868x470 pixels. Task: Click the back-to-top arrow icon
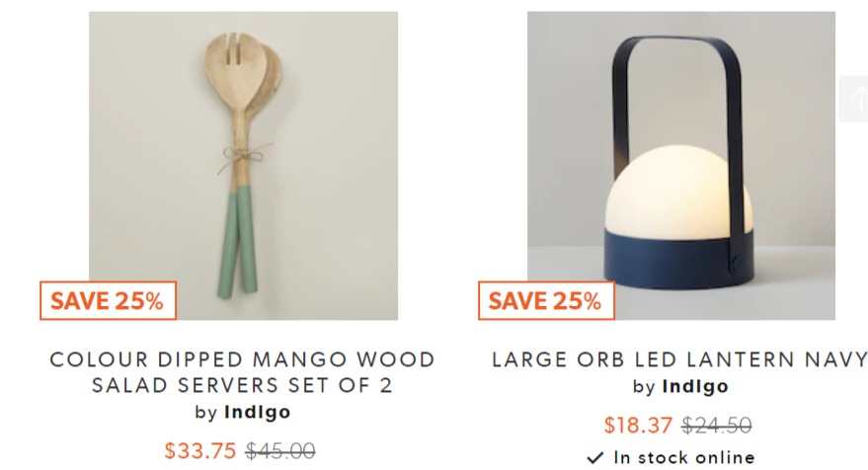coord(853,99)
